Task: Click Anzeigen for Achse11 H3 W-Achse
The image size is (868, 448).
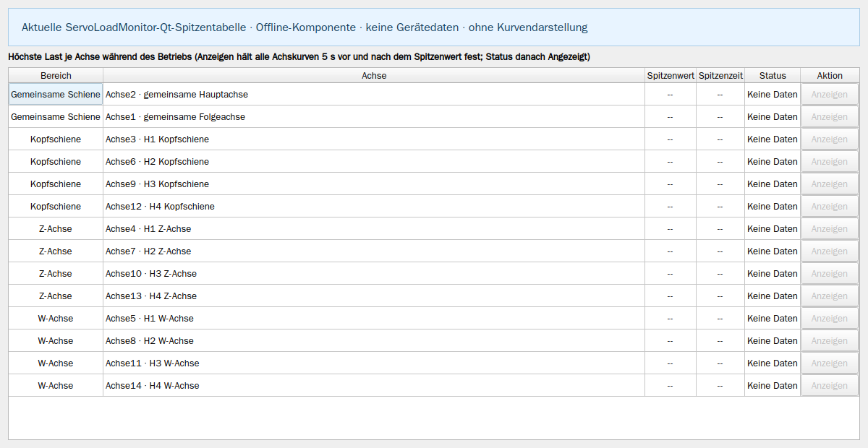Action: tap(830, 363)
